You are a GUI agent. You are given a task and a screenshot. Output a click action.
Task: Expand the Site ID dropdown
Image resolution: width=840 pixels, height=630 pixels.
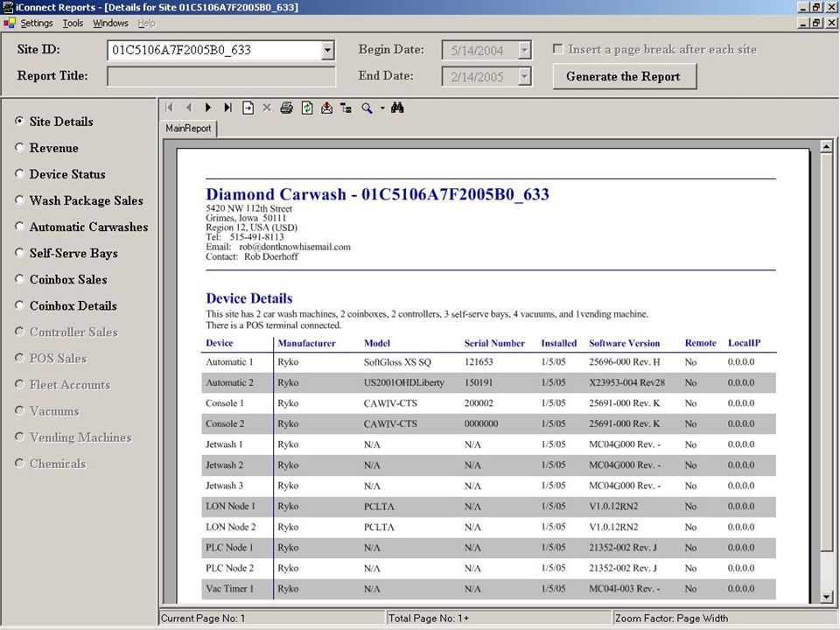tap(327, 51)
